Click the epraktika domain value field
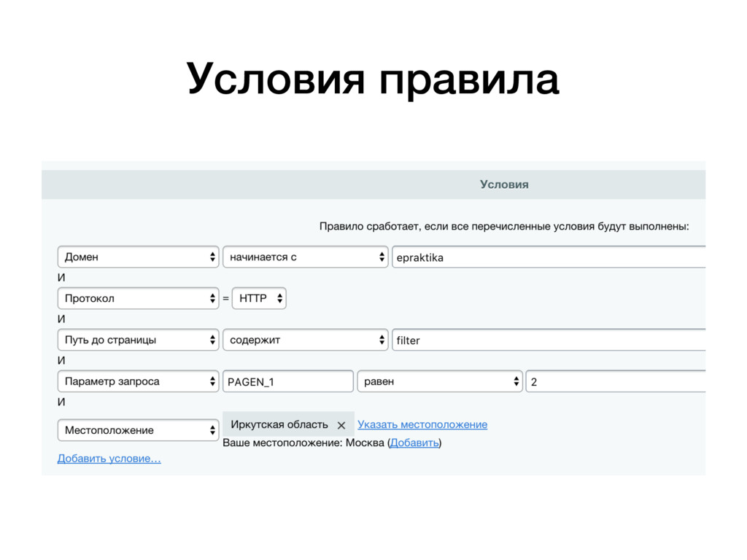This screenshot has height=560, width=747. (549, 257)
